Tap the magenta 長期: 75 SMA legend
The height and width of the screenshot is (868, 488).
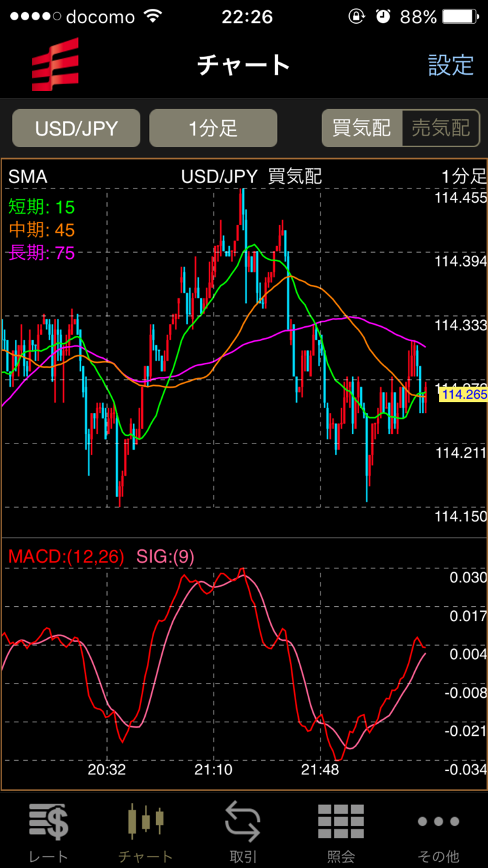point(41,254)
